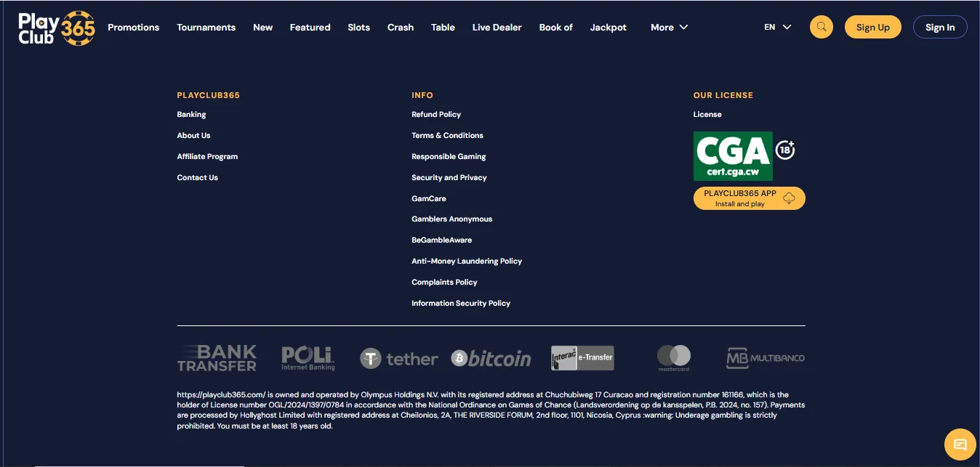Open Anti-Money Laundering Policy link
The image size is (980, 467).
pyautogui.click(x=467, y=261)
